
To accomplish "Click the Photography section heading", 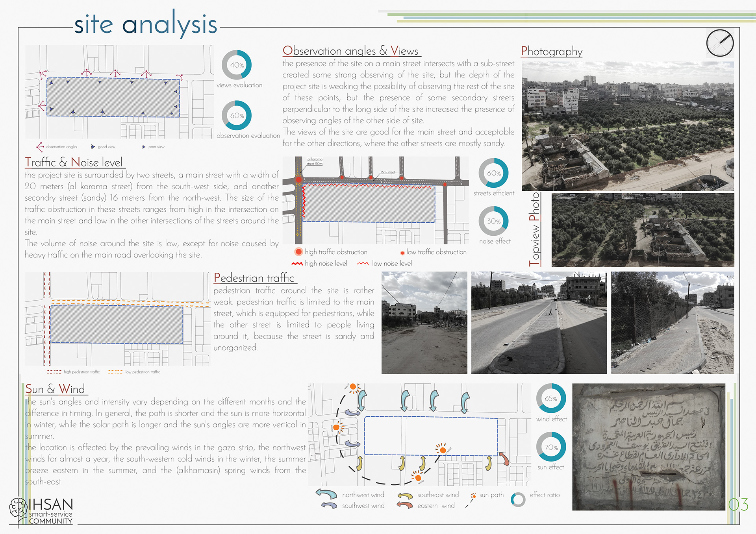I will pos(551,51).
